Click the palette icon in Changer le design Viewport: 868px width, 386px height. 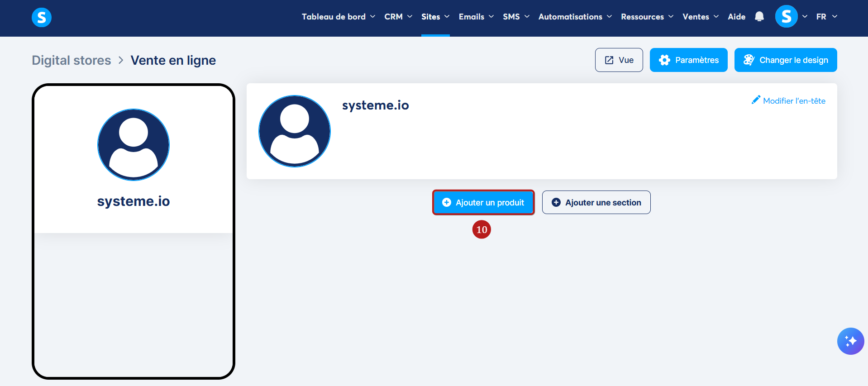(749, 60)
